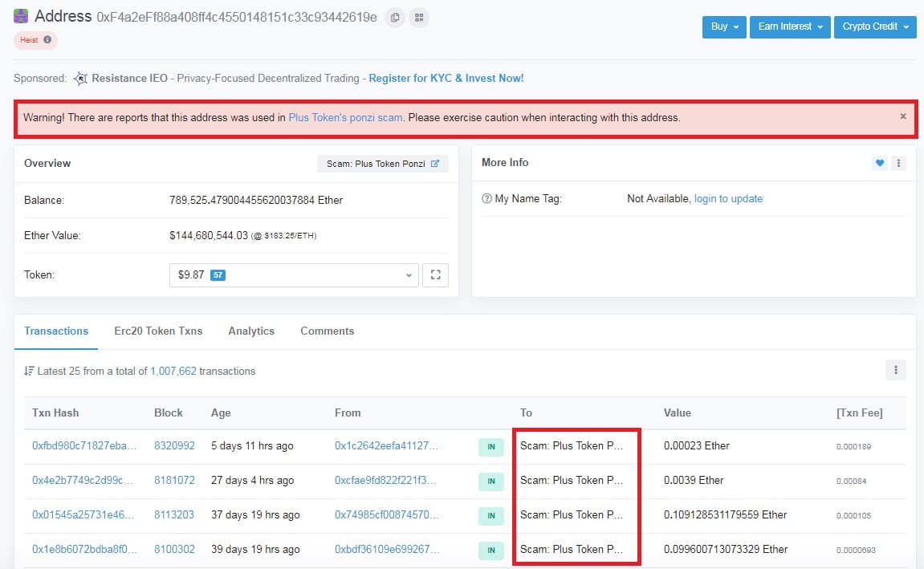
Task: Open block 8113203
Action: tap(174, 514)
